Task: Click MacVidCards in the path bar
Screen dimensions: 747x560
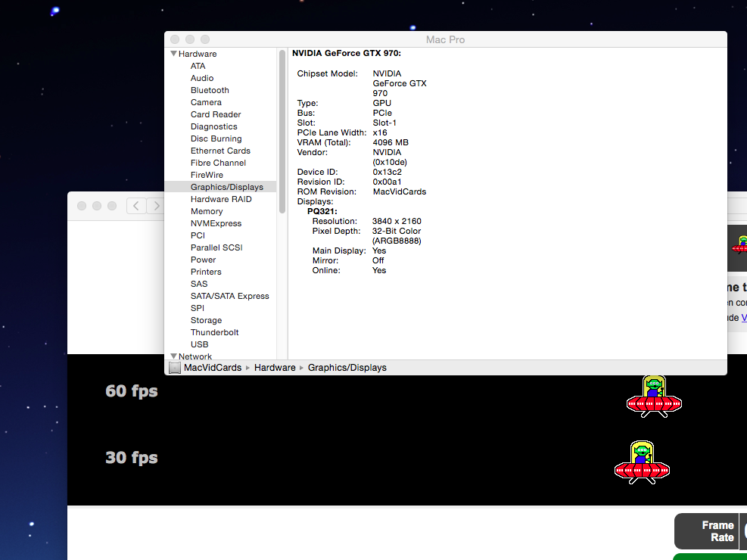Action: 213,368
